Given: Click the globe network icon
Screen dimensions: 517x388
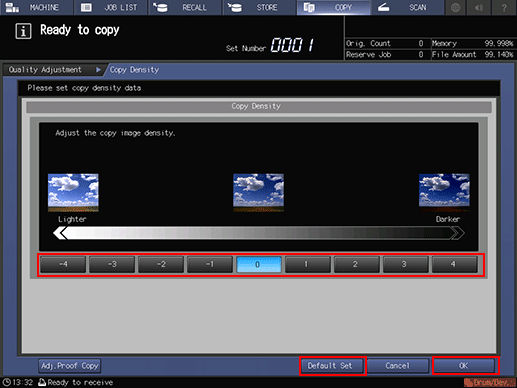Looking at the screenshot, I should tap(456, 7).
